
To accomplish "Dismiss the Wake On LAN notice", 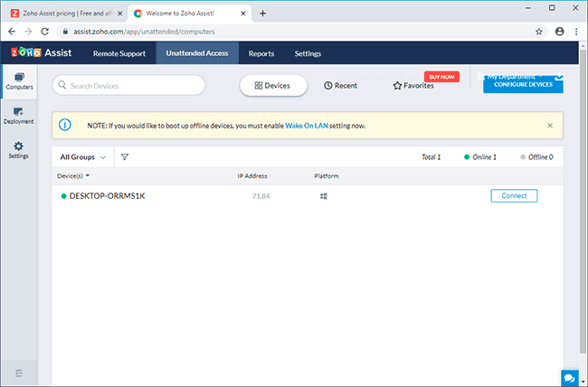I will click(550, 126).
